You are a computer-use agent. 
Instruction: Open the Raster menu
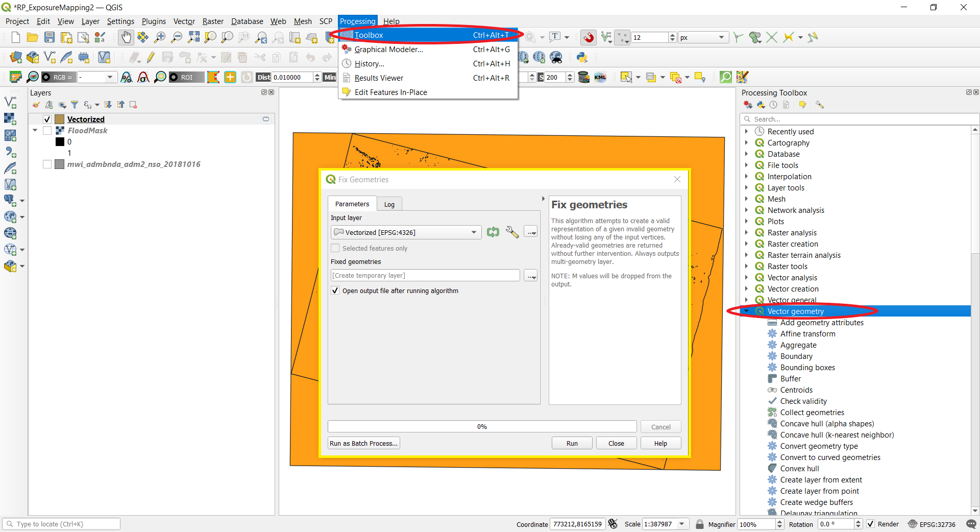coord(212,21)
